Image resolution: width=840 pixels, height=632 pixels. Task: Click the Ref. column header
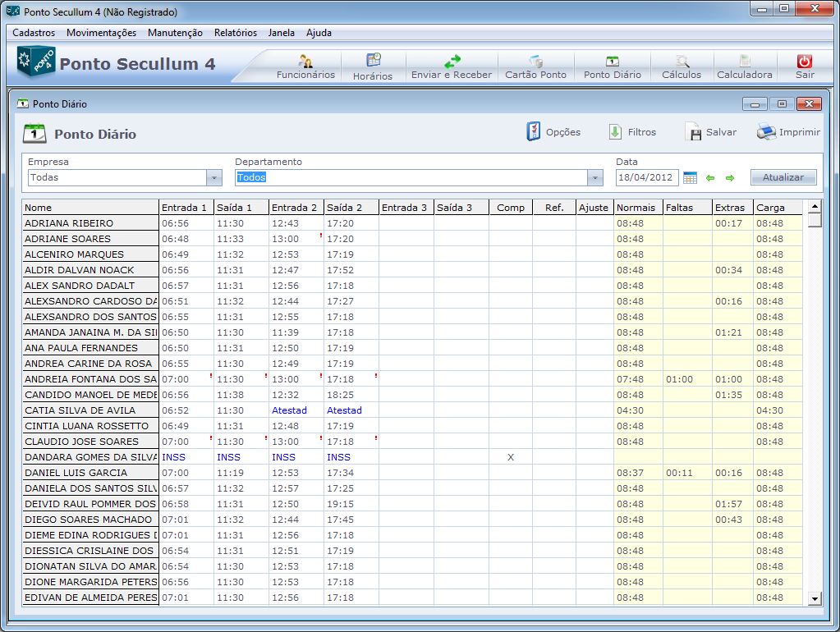point(554,208)
